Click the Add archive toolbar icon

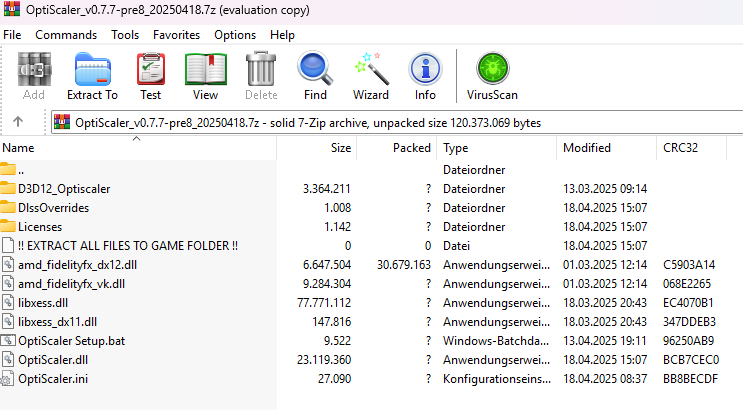coord(34,70)
